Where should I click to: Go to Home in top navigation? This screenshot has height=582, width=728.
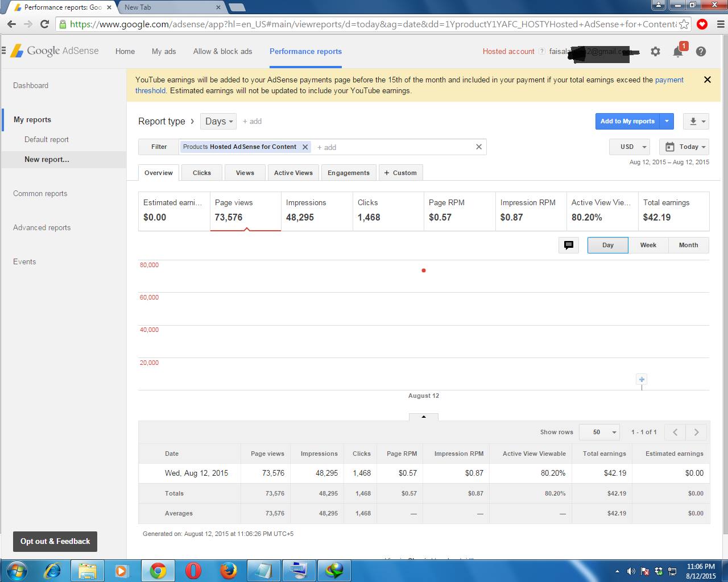coord(125,51)
